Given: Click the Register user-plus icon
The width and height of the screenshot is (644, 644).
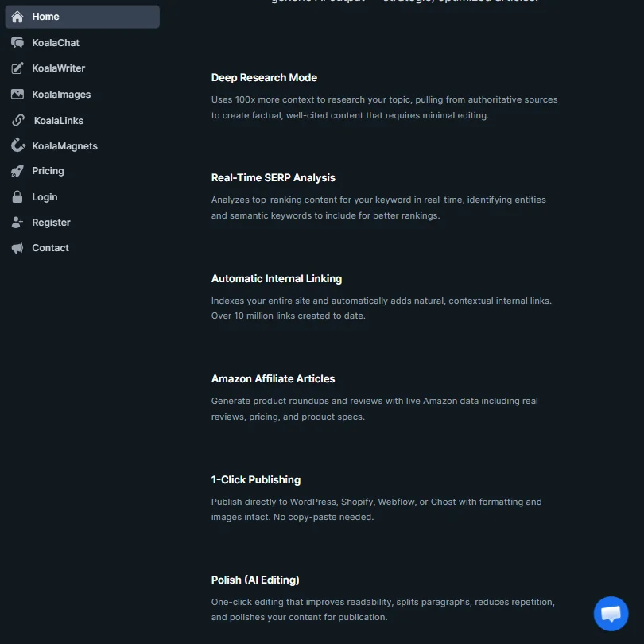Looking at the screenshot, I should tap(17, 223).
